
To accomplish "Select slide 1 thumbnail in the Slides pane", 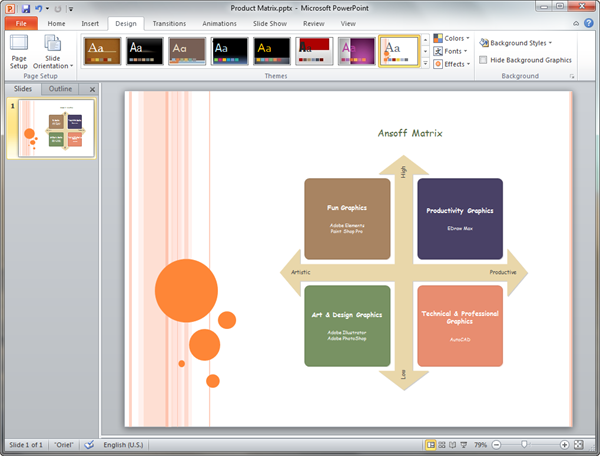I will coord(50,129).
